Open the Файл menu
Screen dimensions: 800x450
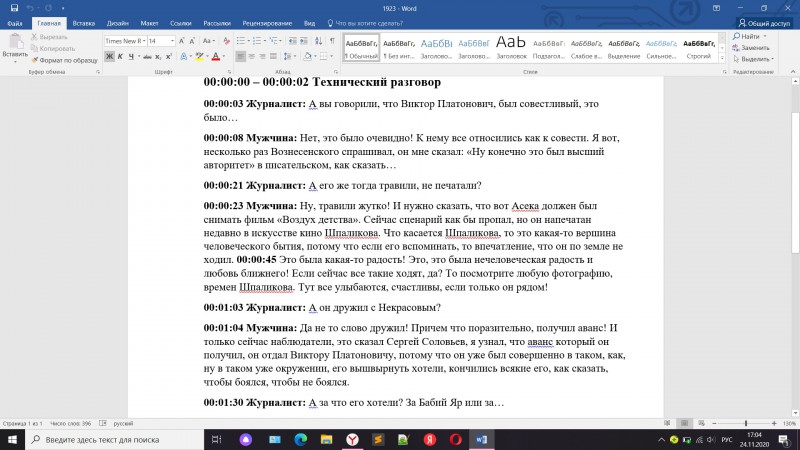(15, 23)
